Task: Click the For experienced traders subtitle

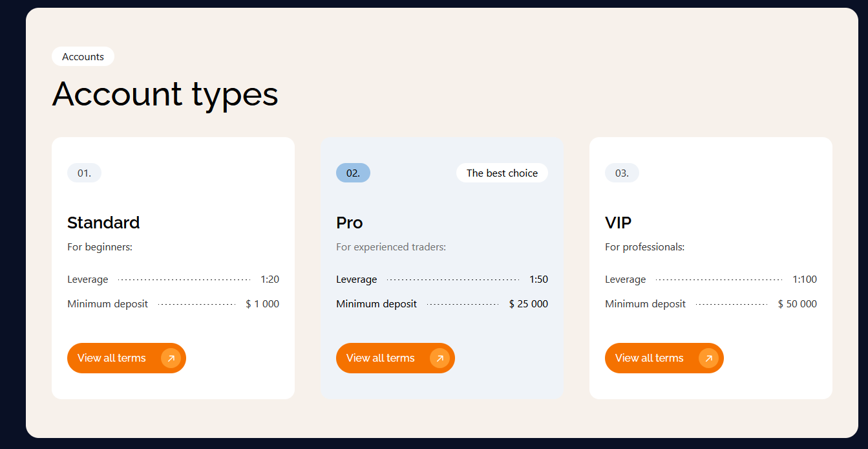Action: tap(391, 247)
